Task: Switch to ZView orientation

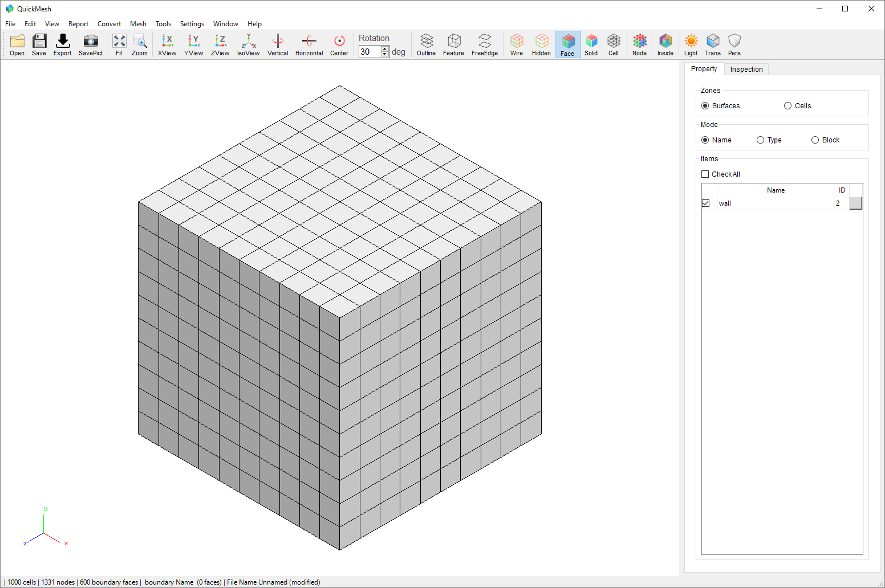Action: pyautogui.click(x=220, y=44)
